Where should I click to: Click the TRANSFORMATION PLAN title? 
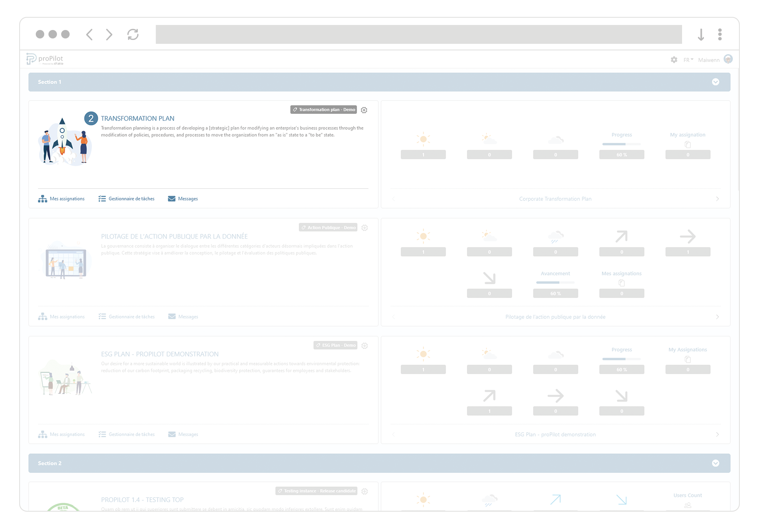[x=137, y=118]
